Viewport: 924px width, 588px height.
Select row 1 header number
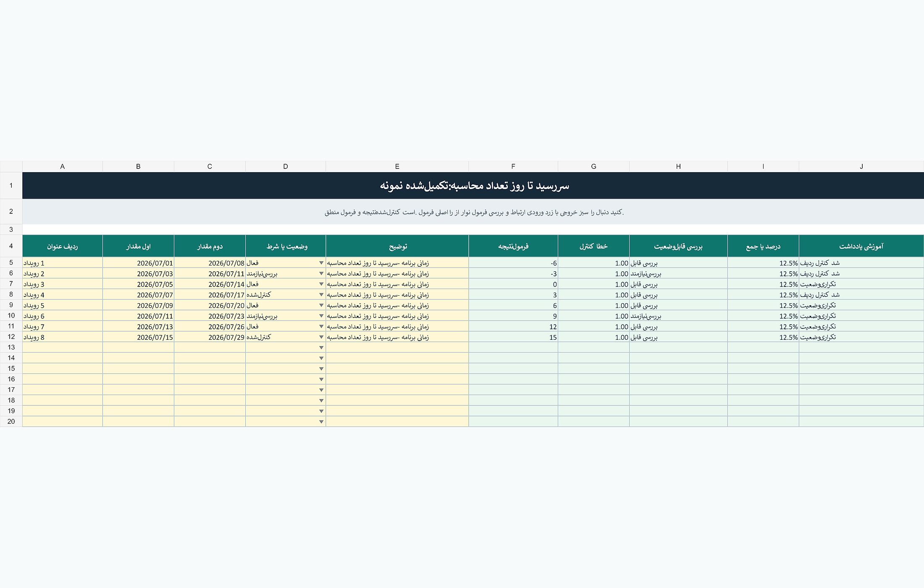[11, 185]
